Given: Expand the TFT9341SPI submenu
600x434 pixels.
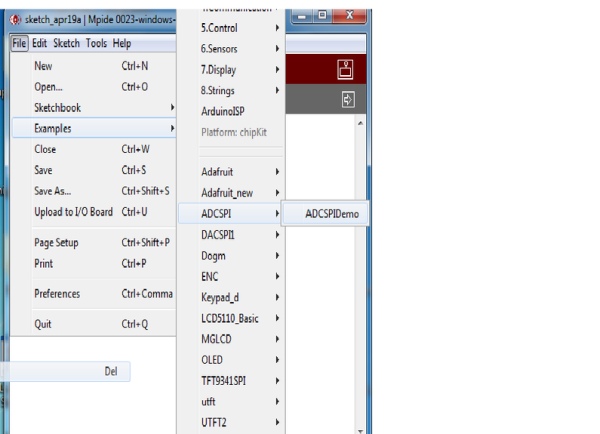Looking at the screenshot, I should 232,380.
